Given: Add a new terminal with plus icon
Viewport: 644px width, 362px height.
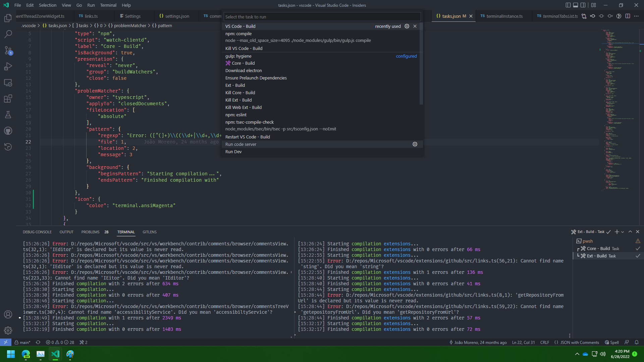Looking at the screenshot, I should 616,232.
